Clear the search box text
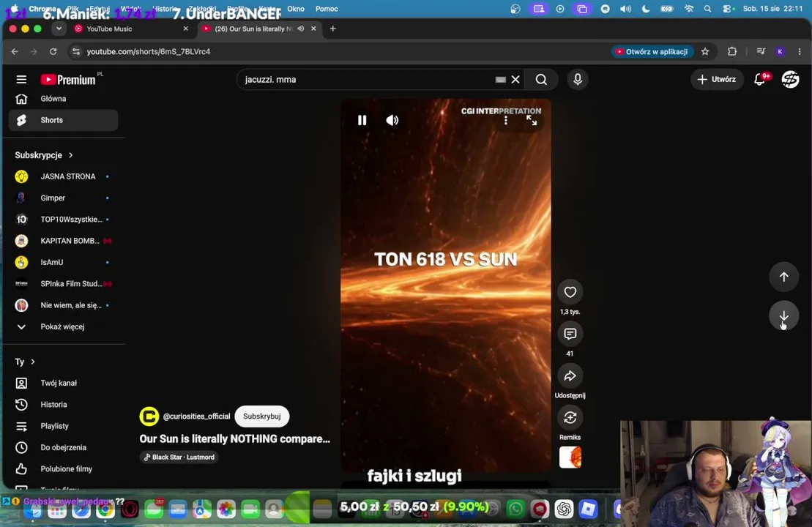This screenshot has height=527, width=812. coord(515,79)
